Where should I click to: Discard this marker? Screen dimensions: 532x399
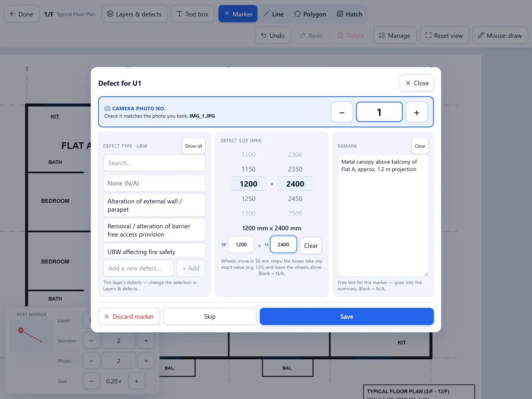pos(129,316)
